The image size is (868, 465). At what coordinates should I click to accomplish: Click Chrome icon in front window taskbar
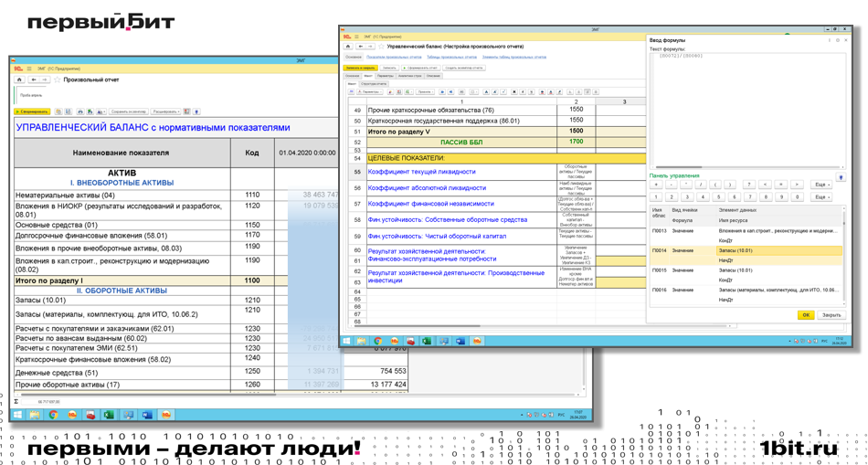click(x=378, y=341)
